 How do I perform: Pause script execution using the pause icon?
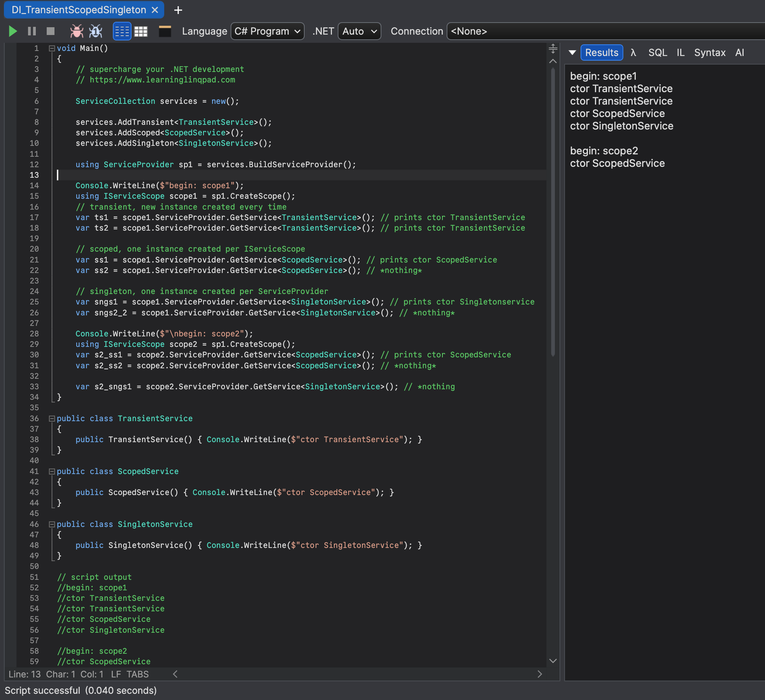tap(32, 31)
